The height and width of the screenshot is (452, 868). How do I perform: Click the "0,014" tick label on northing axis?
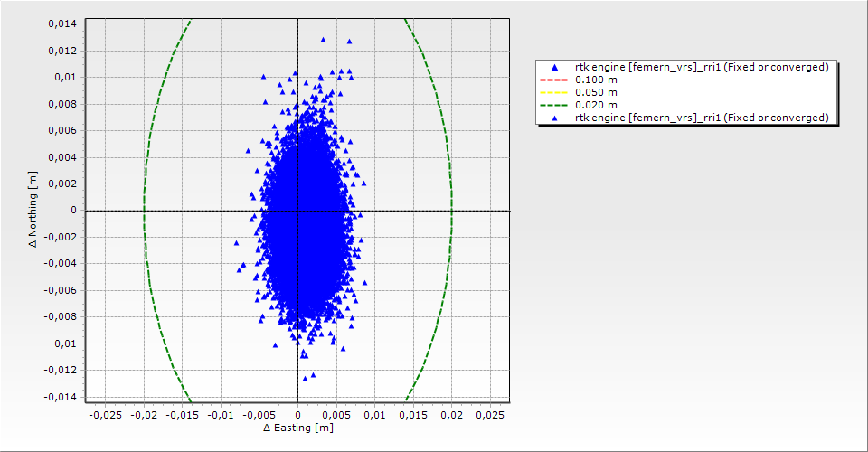click(x=62, y=24)
